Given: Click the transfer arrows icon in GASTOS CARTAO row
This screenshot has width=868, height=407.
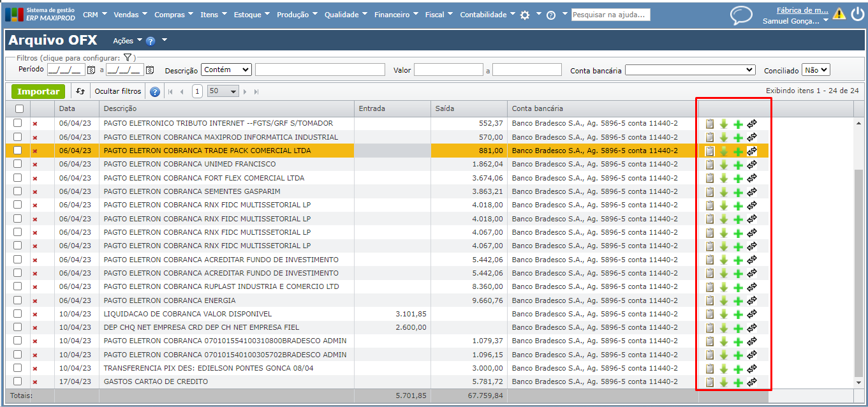Looking at the screenshot, I should (x=752, y=382).
